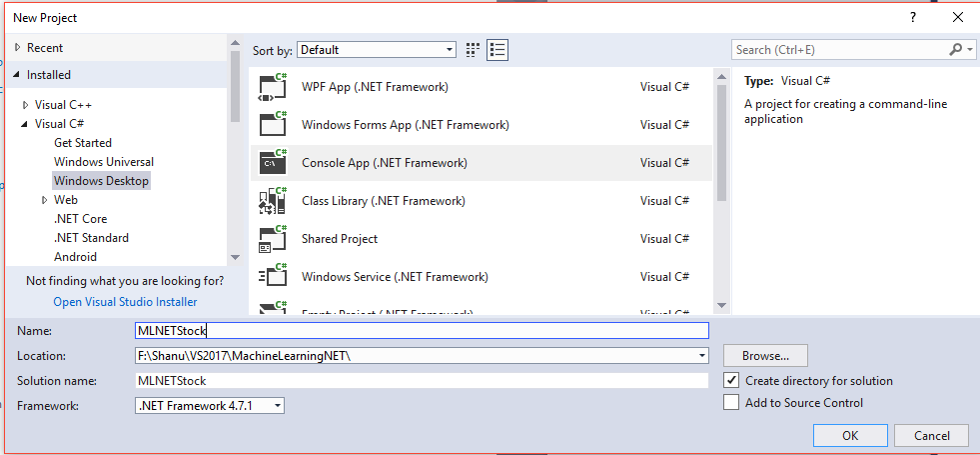Open the Framework version dropdown
This screenshot has width=980, height=455.
pos(210,406)
